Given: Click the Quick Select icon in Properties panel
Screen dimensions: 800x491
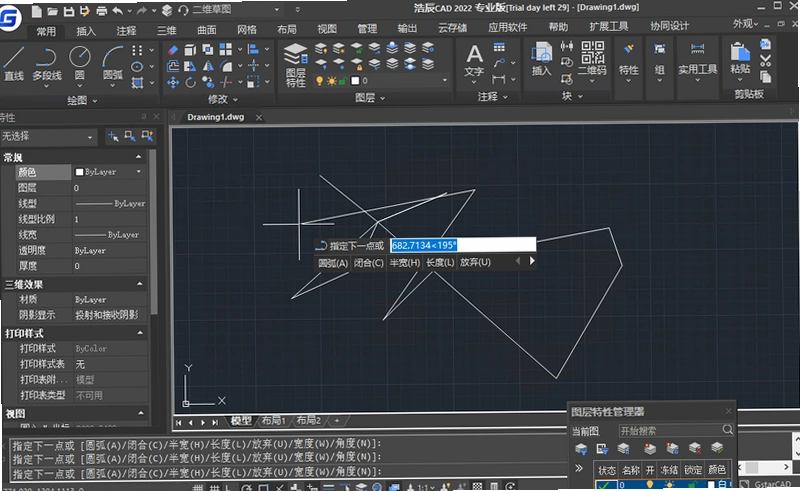Looking at the screenshot, I should (x=147, y=136).
